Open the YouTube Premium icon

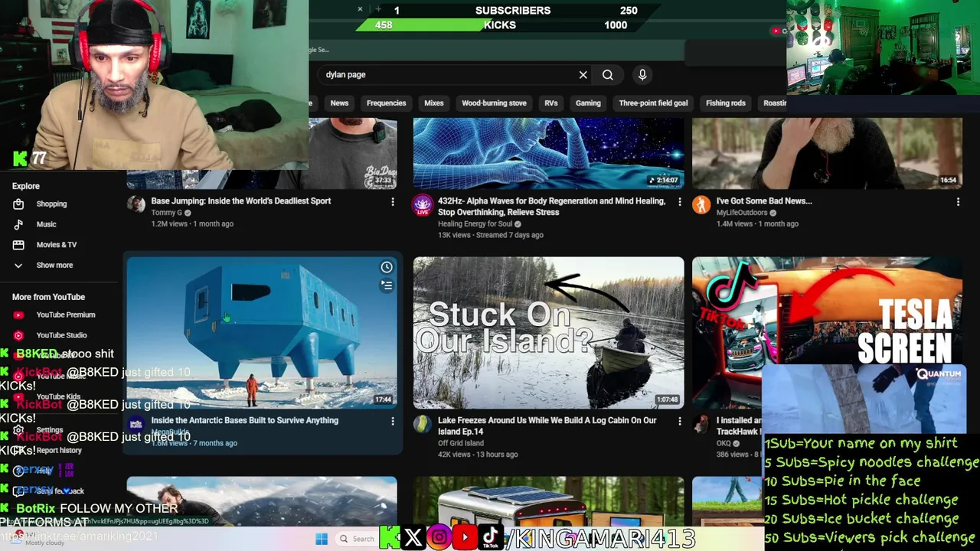tap(18, 315)
